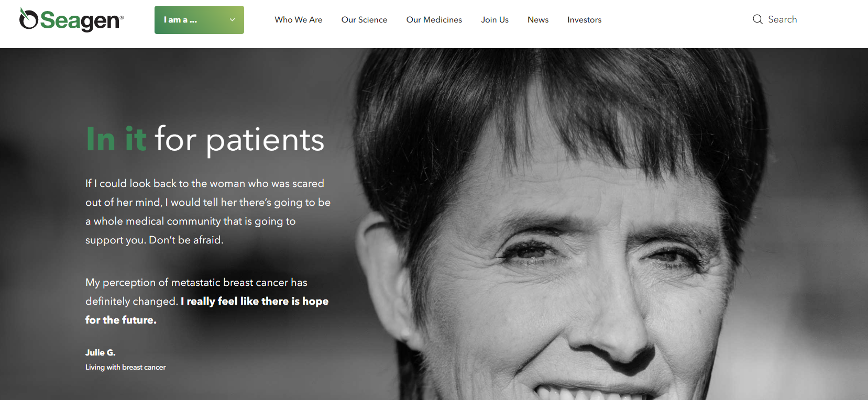The width and height of the screenshot is (868, 400).
Task: Open the Who We Are menu
Action: (x=299, y=20)
